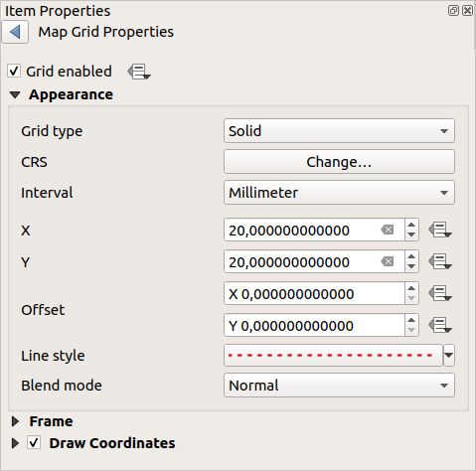This screenshot has width=476, height=471.
Task: Open data-defined override for Offset X
Action: tap(440, 293)
